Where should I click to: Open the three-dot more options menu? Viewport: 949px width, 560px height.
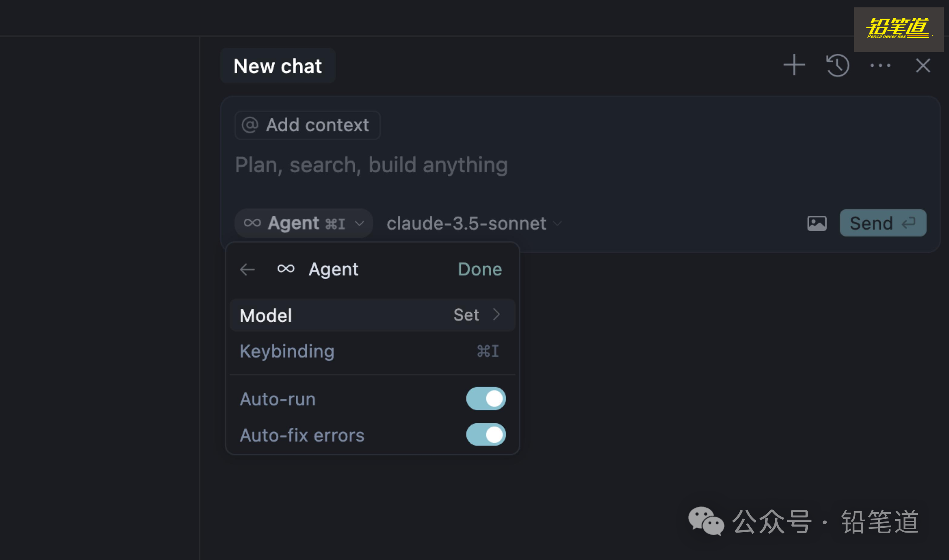[x=880, y=66]
